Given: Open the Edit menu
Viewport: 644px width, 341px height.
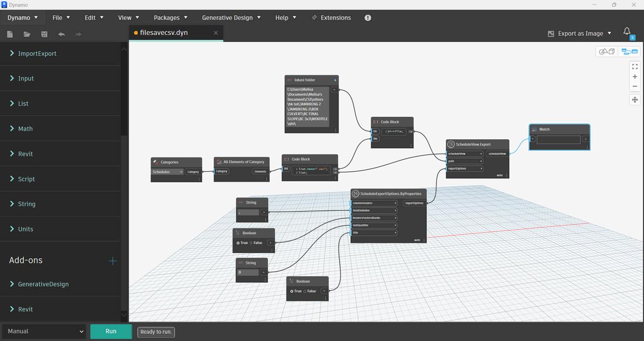Looking at the screenshot, I should pyautogui.click(x=94, y=18).
